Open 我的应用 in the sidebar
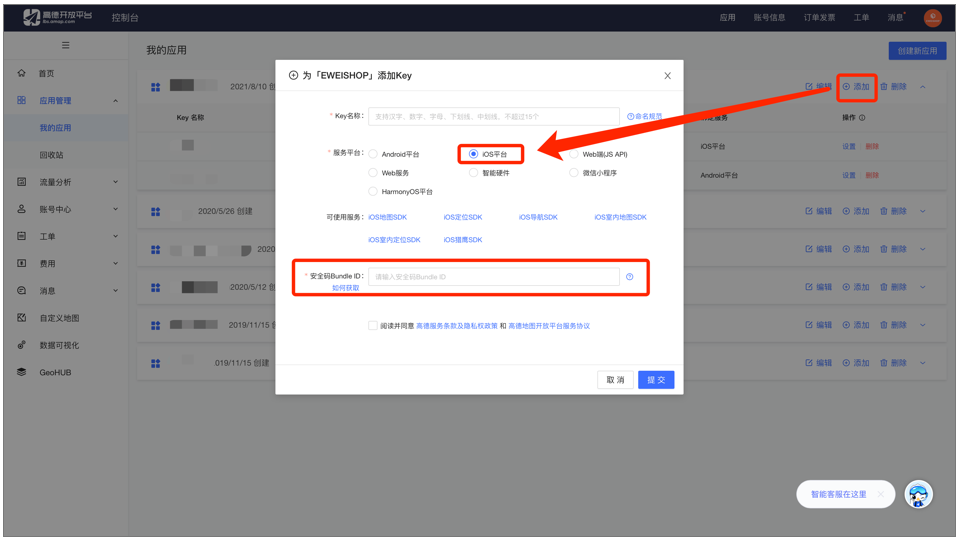This screenshot has width=960, height=540. point(55,127)
